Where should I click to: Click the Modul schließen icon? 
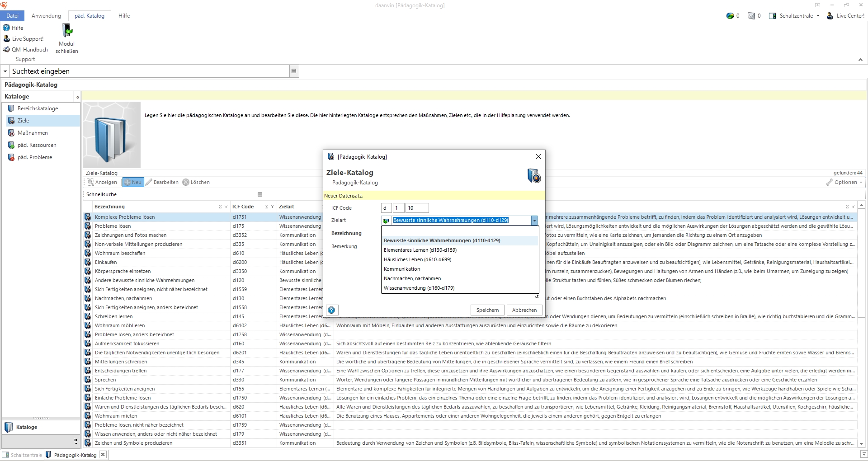pos(67,30)
